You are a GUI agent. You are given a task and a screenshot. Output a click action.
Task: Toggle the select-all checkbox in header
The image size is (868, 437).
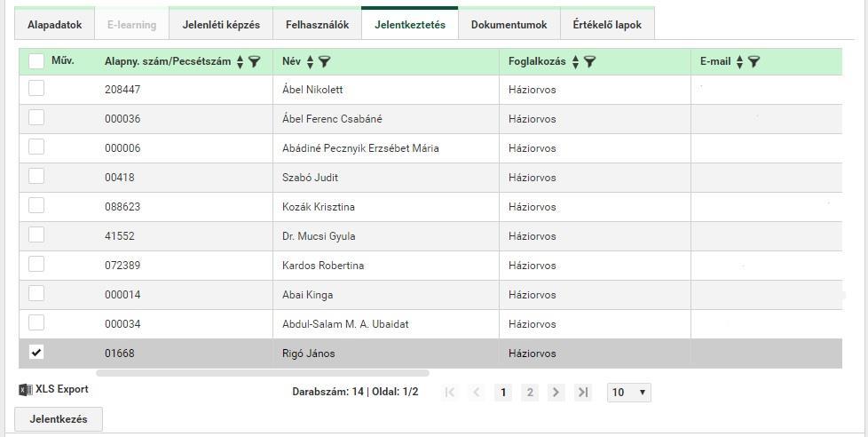pyautogui.click(x=36, y=60)
